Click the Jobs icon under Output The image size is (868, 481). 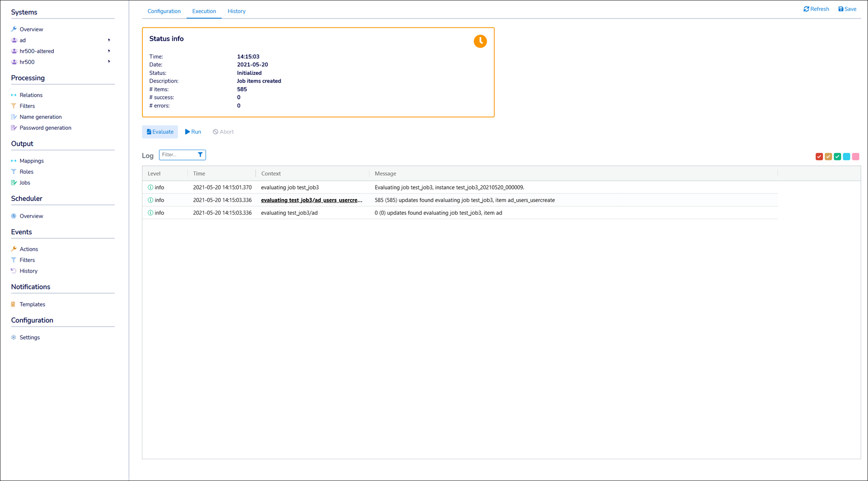coord(14,183)
